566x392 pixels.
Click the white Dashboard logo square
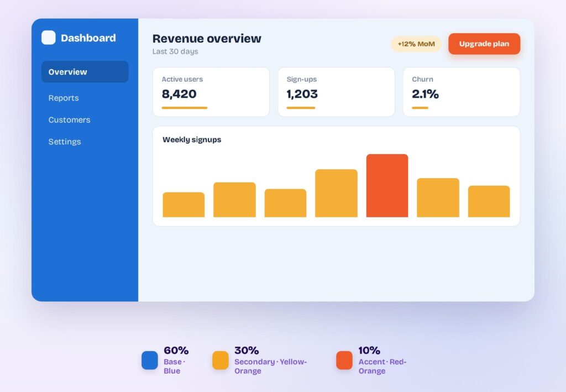coord(49,38)
